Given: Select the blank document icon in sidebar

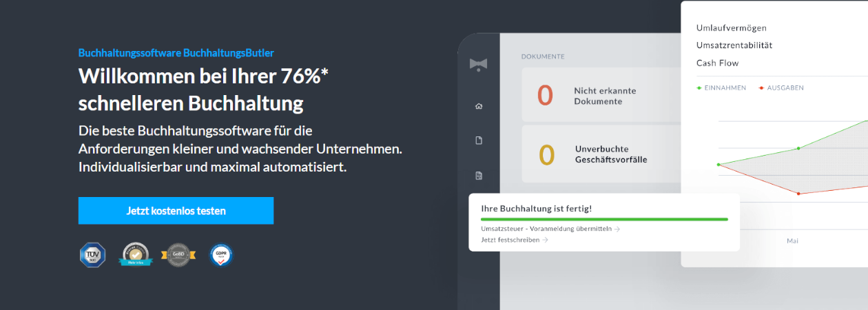Looking at the screenshot, I should (x=479, y=141).
